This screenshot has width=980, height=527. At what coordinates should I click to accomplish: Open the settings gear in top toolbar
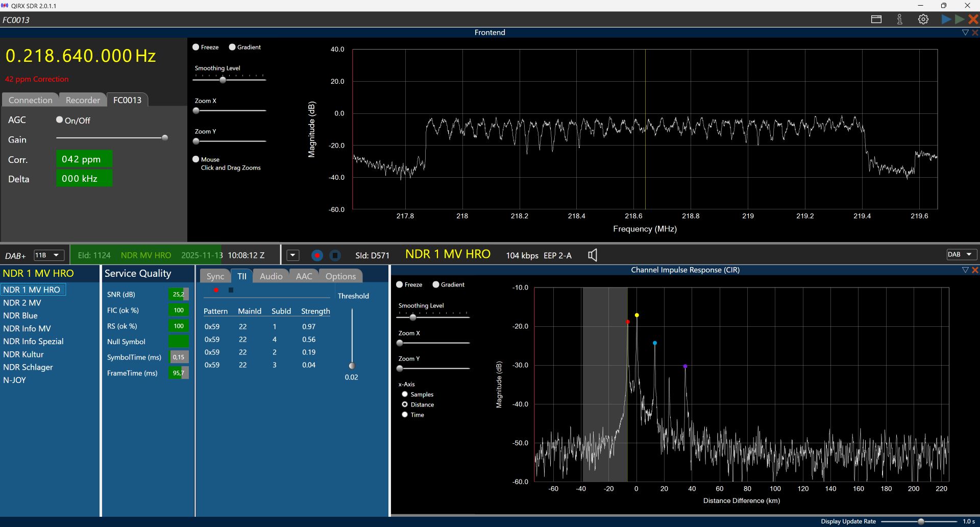pos(923,19)
